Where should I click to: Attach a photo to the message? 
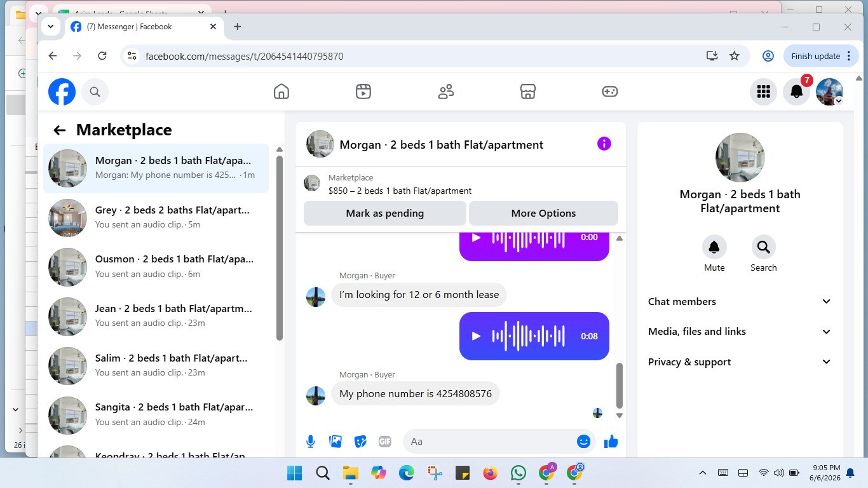pyautogui.click(x=336, y=442)
